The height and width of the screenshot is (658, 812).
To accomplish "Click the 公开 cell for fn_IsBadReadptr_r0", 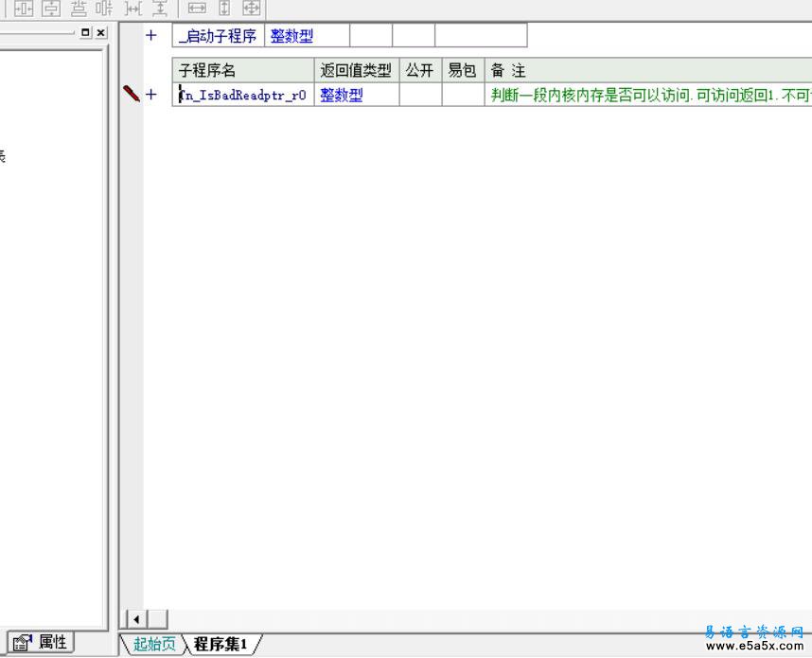I will click(420, 95).
